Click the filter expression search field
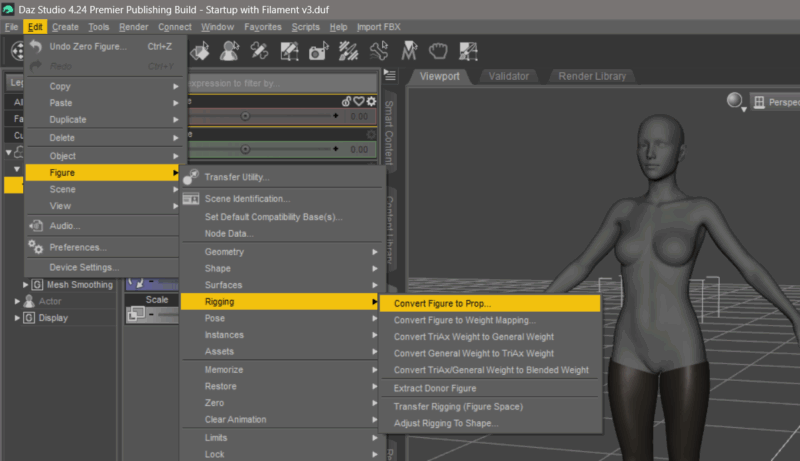The height and width of the screenshot is (461, 800). click(x=283, y=83)
